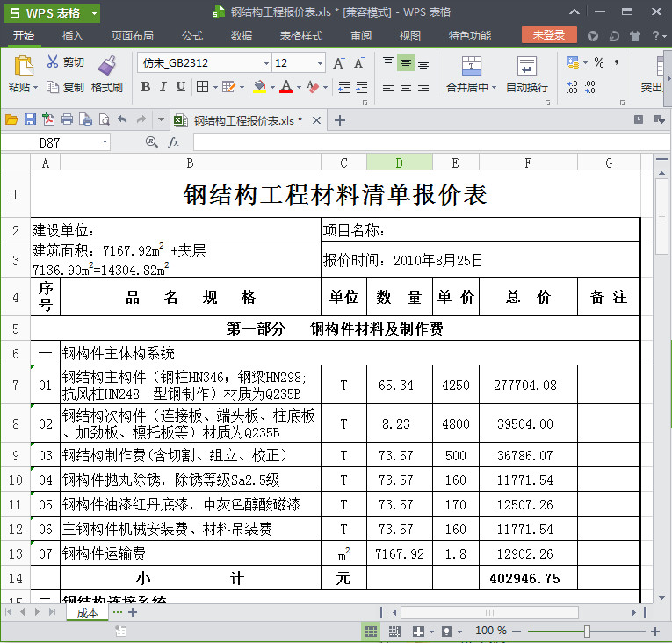Open font color dropdown arrow
The width and height of the screenshot is (672, 643).
pyautogui.click(x=299, y=88)
